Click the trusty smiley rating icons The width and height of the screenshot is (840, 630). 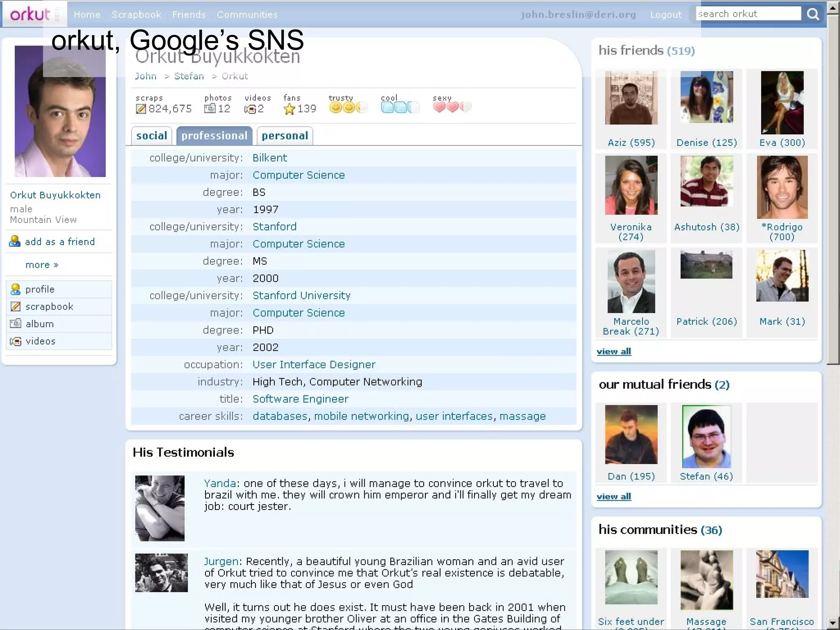(348, 107)
